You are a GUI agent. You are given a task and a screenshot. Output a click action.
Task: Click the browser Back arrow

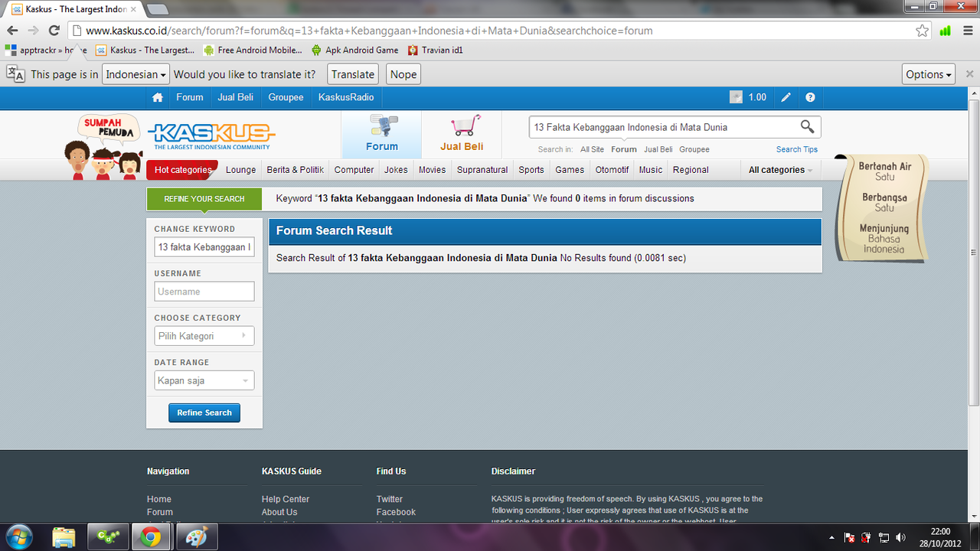pos(13,31)
